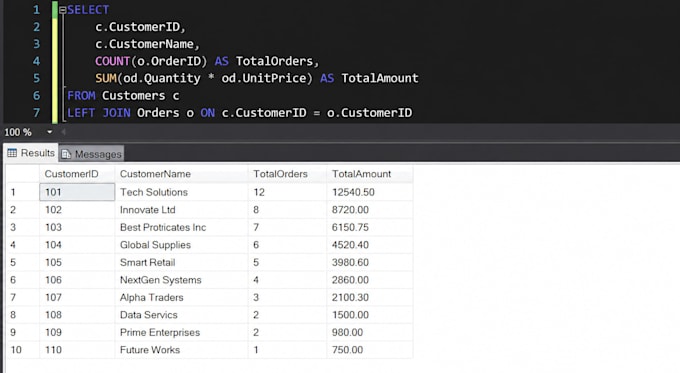
Task: Click the SUM function on line 5
Action: click(106, 78)
